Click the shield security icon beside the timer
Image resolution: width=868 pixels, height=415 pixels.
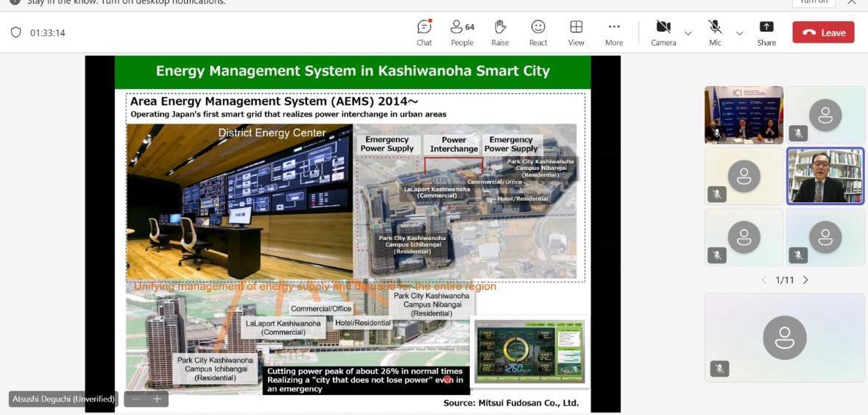click(x=16, y=32)
